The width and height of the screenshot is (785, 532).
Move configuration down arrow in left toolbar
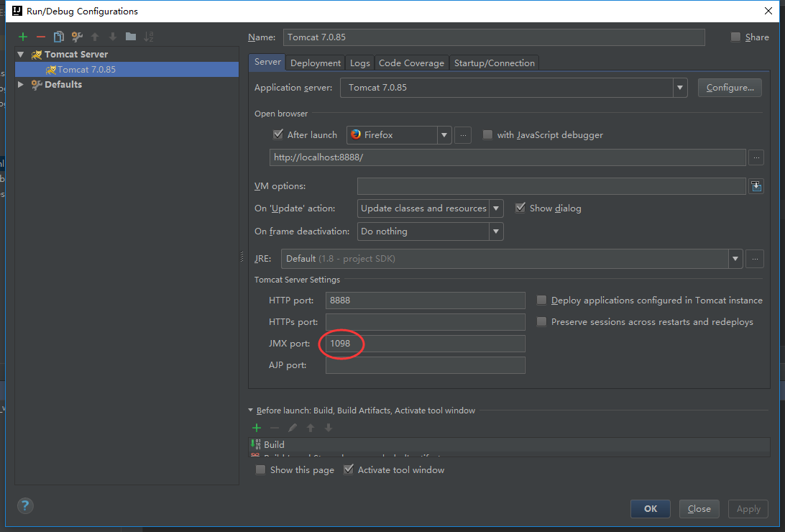tap(113, 37)
